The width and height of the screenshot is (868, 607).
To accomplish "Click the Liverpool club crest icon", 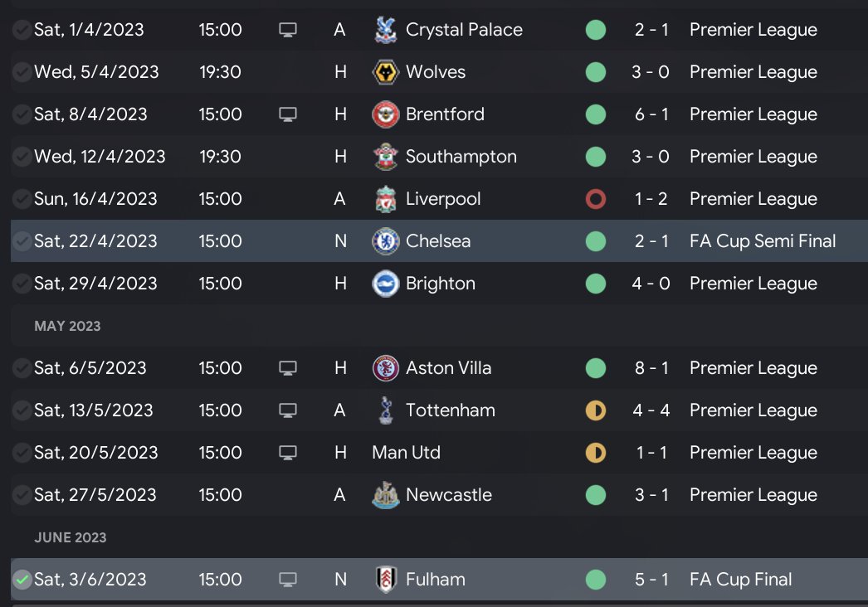I will point(386,199).
